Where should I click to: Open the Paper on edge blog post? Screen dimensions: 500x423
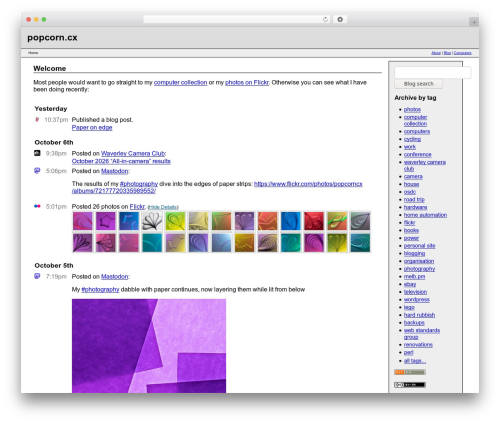pos(92,127)
